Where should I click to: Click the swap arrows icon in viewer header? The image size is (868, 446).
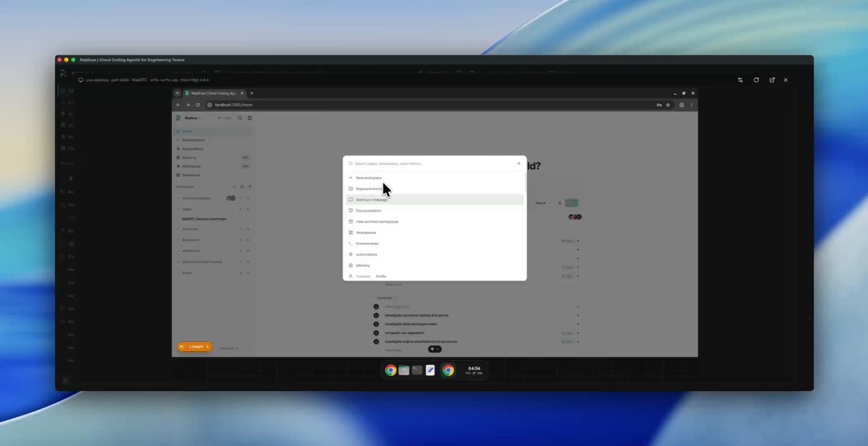740,80
